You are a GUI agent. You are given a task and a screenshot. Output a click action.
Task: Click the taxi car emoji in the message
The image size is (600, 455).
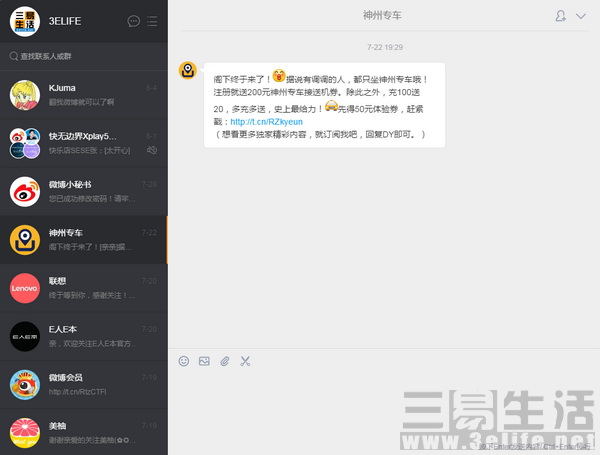pos(331,106)
